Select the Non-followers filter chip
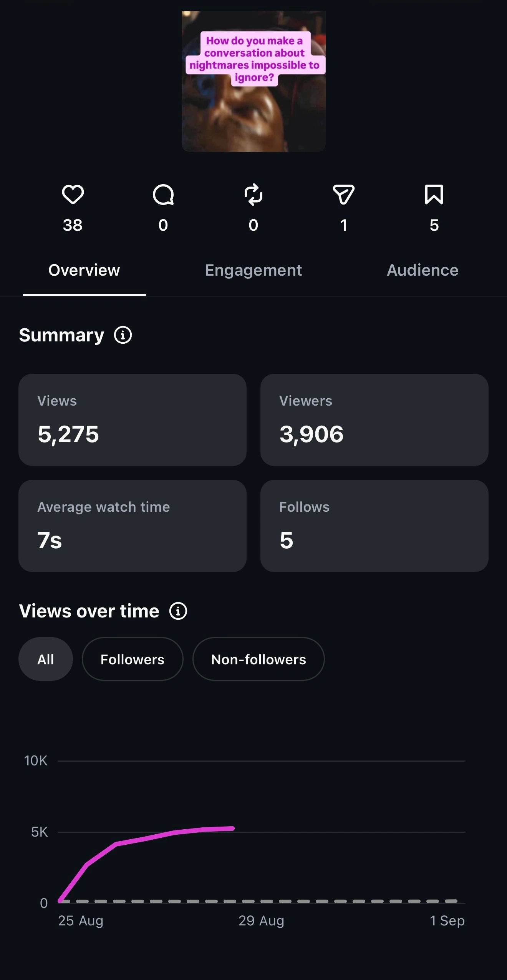507x980 pixels. pyautogui.click(x=258, y=659)
